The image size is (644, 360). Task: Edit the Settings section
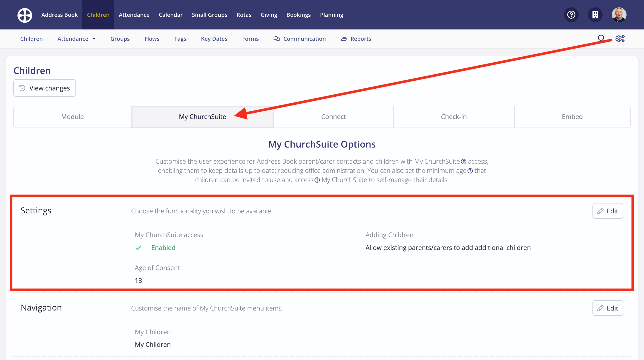608,211
